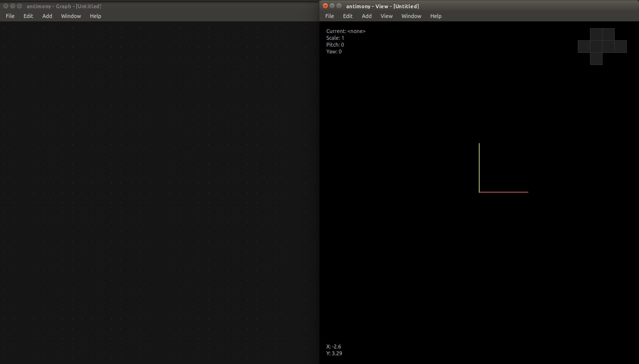639x364 pixels.
Task: Click the Pitch: 0 status text
Action: (335, 44)
